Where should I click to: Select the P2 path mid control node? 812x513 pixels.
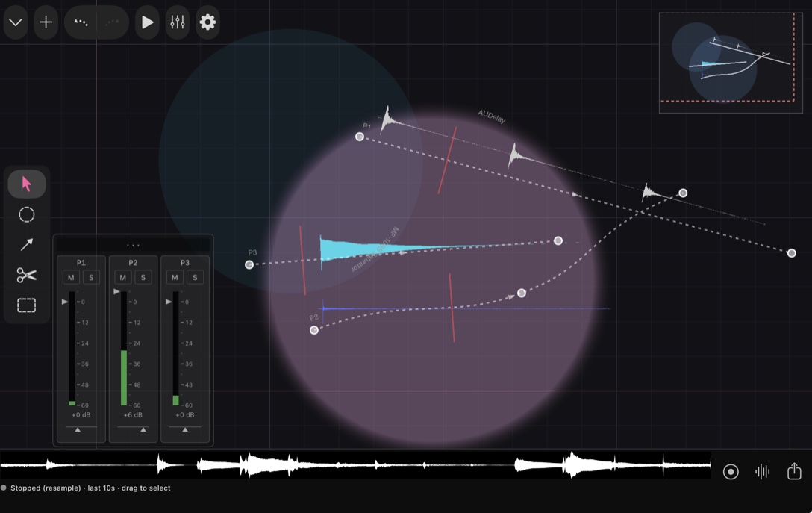522,293
